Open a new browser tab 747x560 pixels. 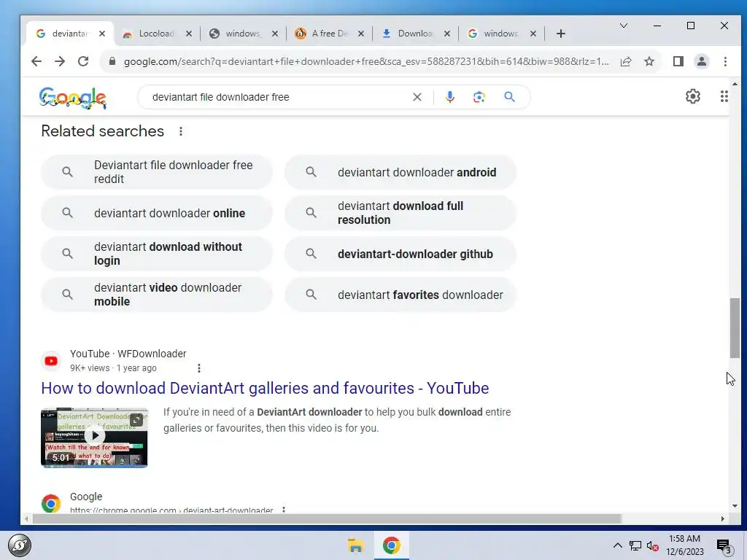tap(561, 34)
